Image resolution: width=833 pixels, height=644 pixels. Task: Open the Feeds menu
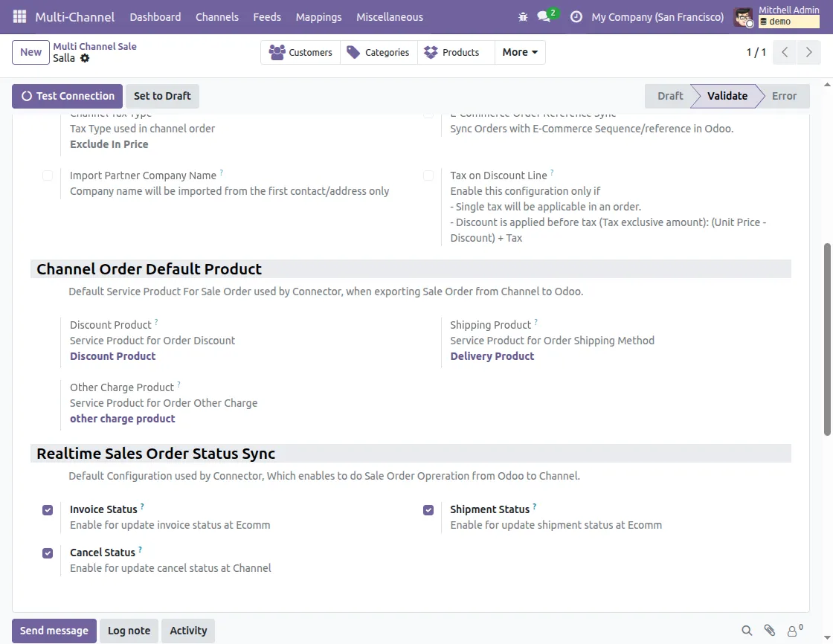pos(266,16)
